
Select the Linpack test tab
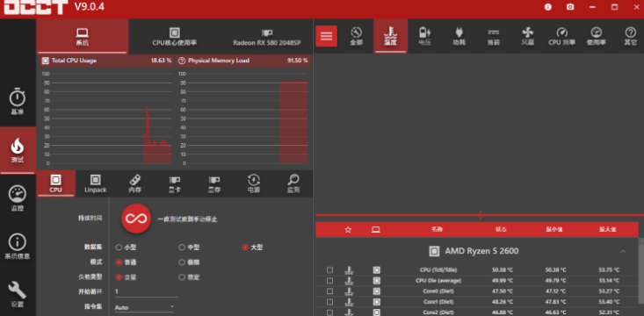pos(95,183)
